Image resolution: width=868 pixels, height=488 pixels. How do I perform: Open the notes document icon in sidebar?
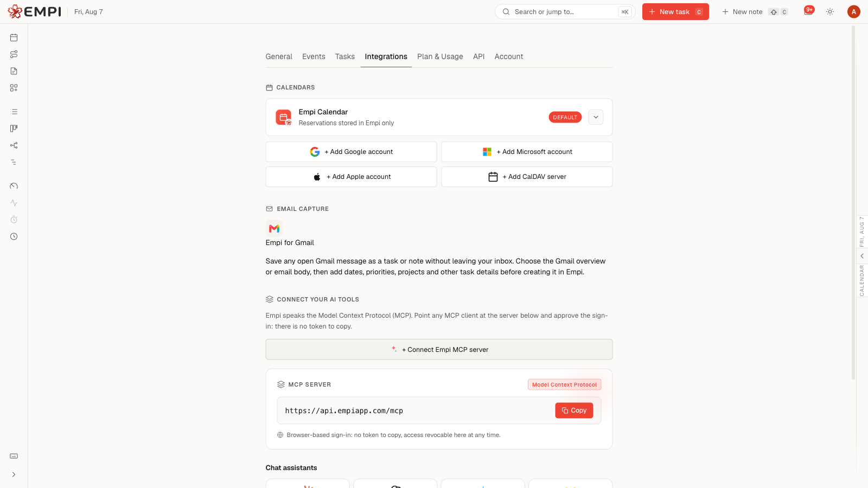(x=14, y=71)
